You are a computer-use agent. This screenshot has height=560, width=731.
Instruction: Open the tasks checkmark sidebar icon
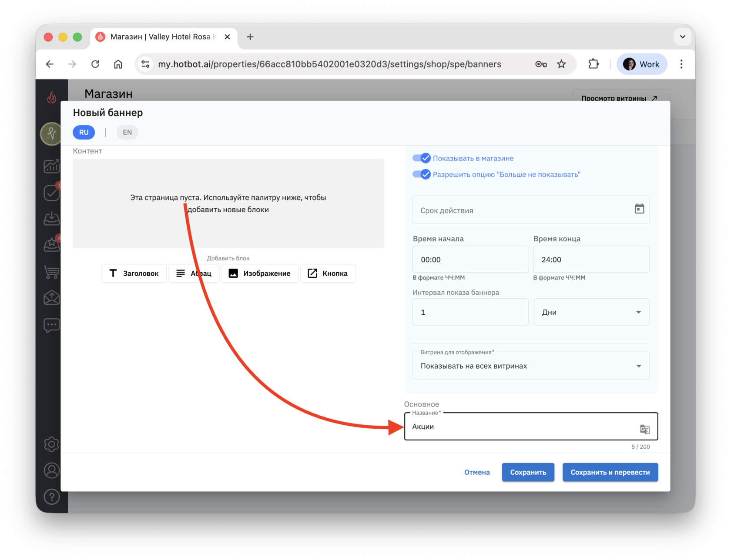(51, 192)
